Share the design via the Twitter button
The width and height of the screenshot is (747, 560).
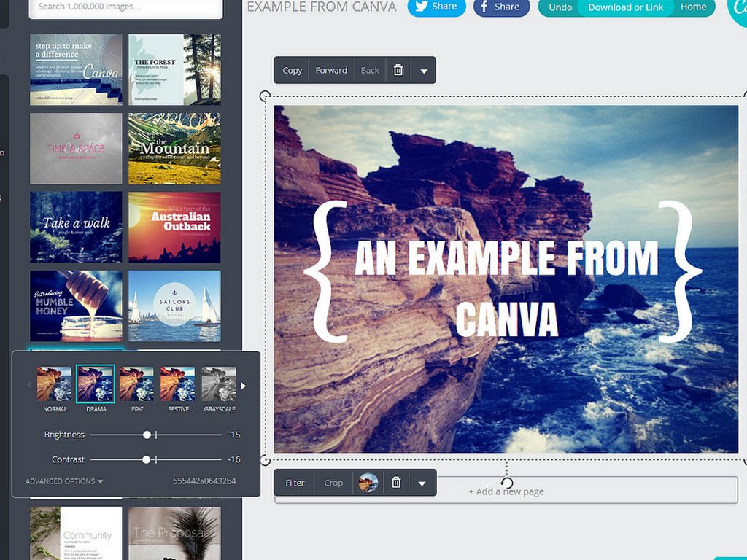point(436,7)
